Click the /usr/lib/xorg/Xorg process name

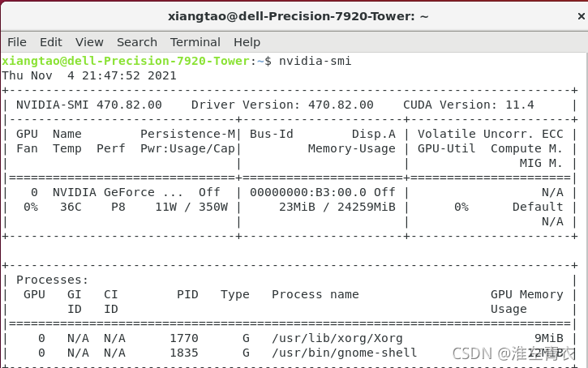click(337, 338)
